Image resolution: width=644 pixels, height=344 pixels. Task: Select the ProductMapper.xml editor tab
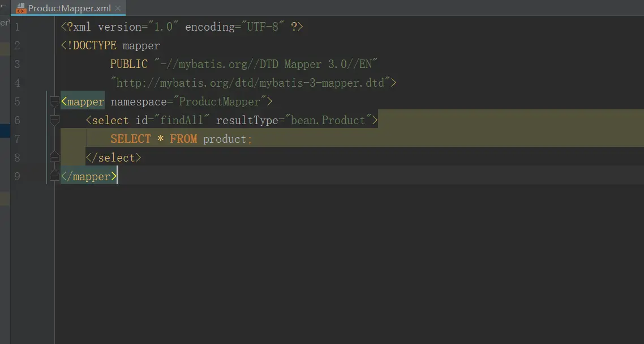(x=68, y=9)
